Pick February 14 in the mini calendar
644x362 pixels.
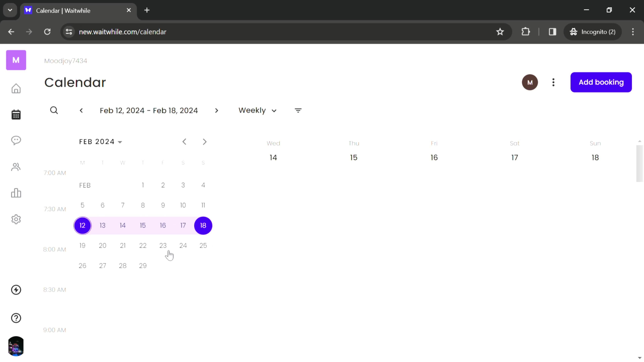(122, 226)
